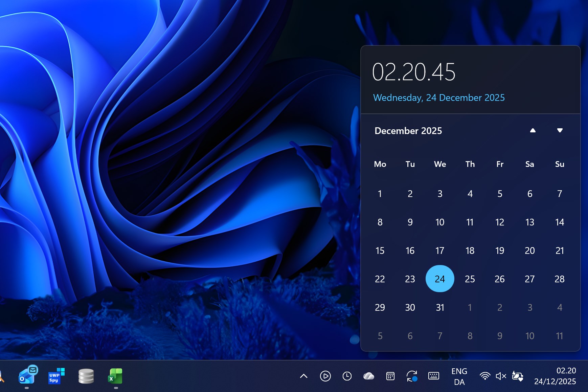This screenshot has height=392, width=588.
Task: Select 22 December in calendar
Action: [380, 279]
